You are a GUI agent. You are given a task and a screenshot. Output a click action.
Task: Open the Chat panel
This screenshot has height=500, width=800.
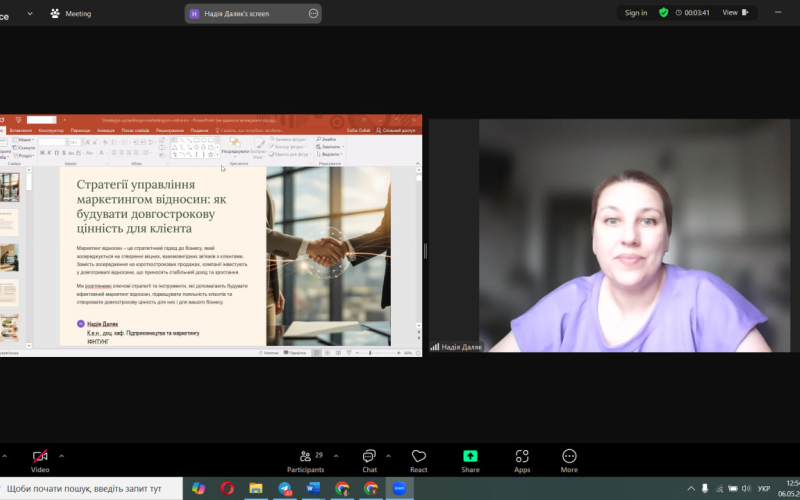pyautogui.click(x=369, y=461)
